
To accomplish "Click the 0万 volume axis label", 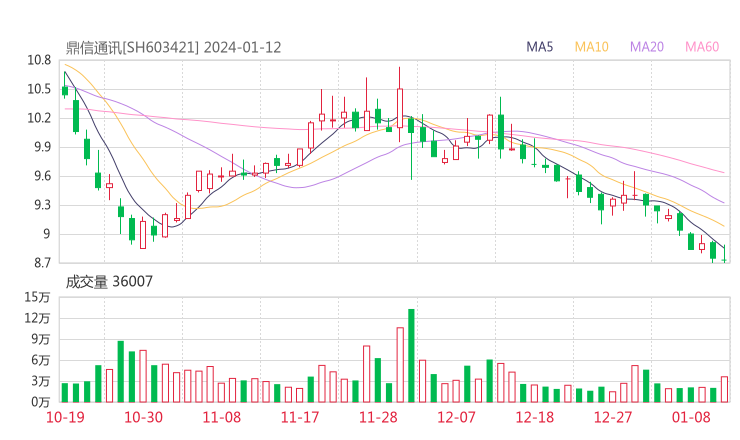I will (x=41, y=402).
